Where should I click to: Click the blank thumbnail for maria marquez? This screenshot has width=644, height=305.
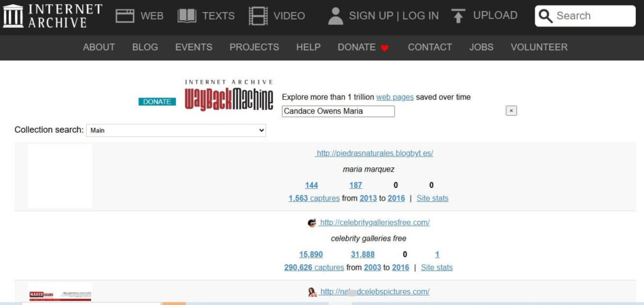click(x=60, y=175)
